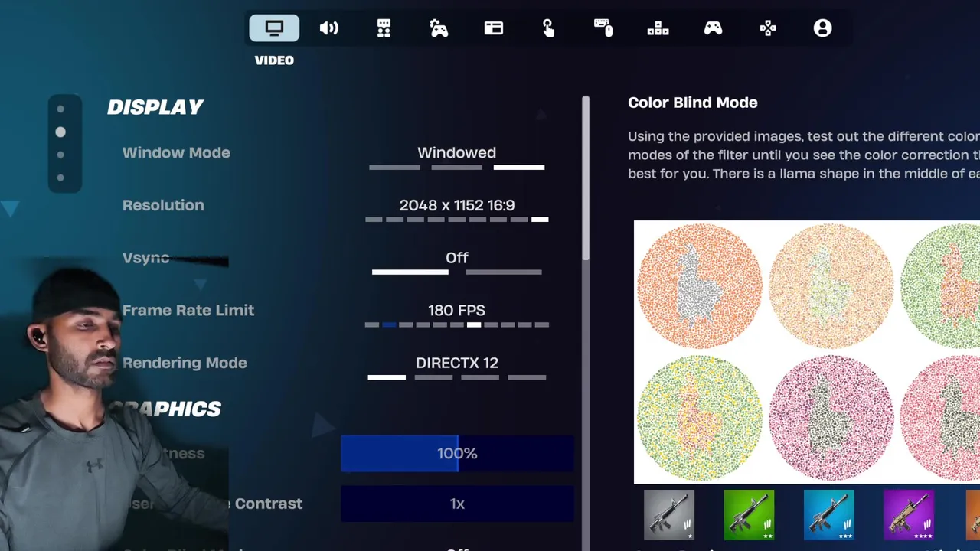The width and height of the screenshot is (980, 551).
Task: Open the Audio settings speaker icon
Action: [329, 28]
